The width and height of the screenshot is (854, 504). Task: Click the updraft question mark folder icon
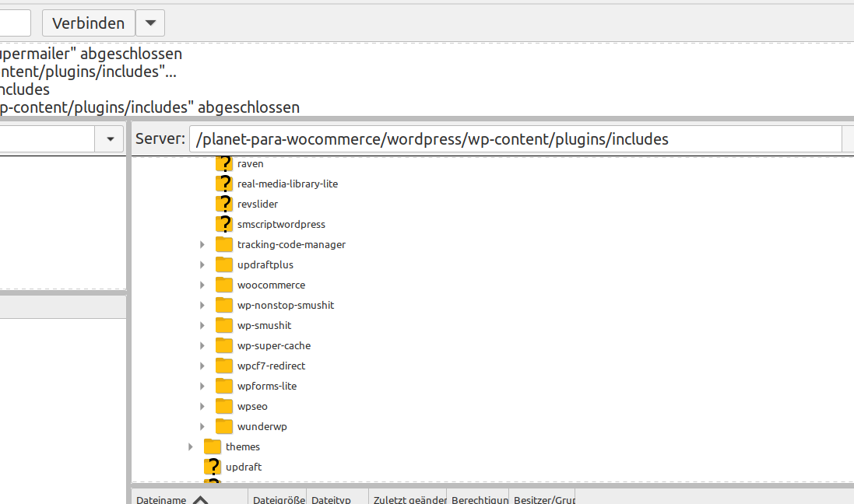tap(213, 467)
